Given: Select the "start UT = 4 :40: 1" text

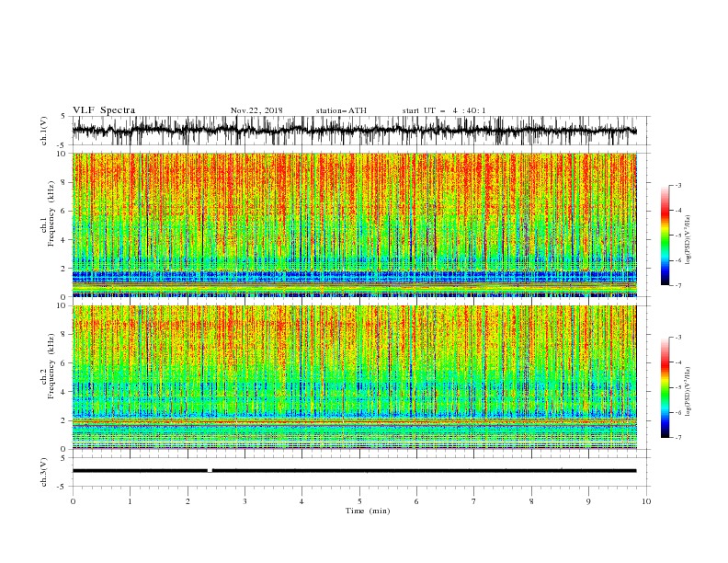Looking at the screenshot, I should point(444,110).
